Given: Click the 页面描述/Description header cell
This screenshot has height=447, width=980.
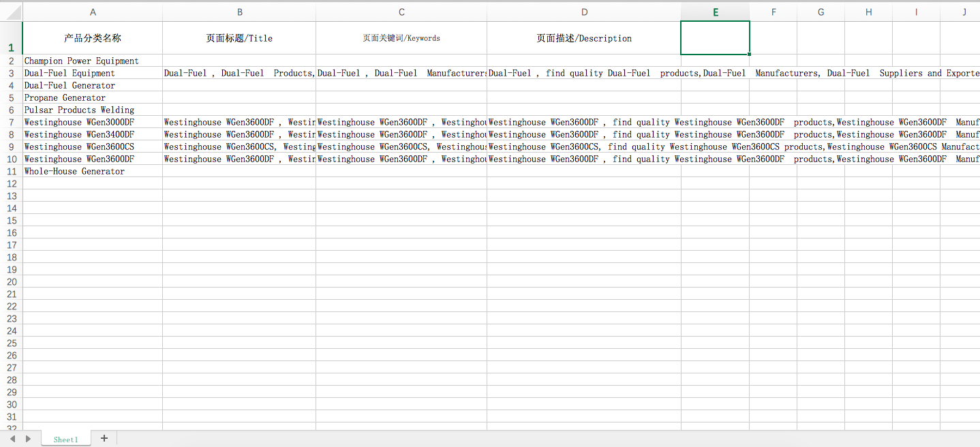Looking at the screenshot, I should click(x=584, y=38).
